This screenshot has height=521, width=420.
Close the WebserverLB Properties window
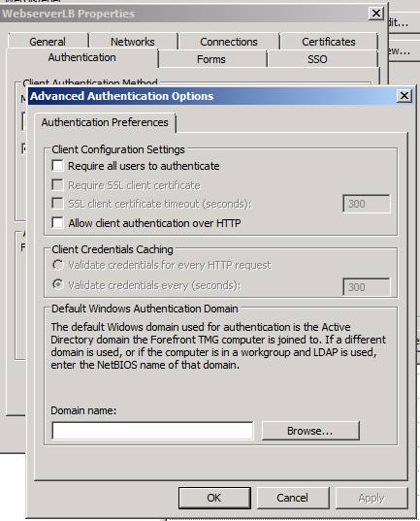(375, 14)
